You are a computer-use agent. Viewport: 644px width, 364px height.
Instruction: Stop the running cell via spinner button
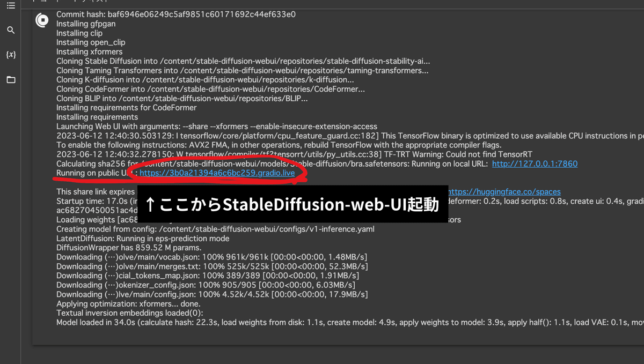pos(42,20)
